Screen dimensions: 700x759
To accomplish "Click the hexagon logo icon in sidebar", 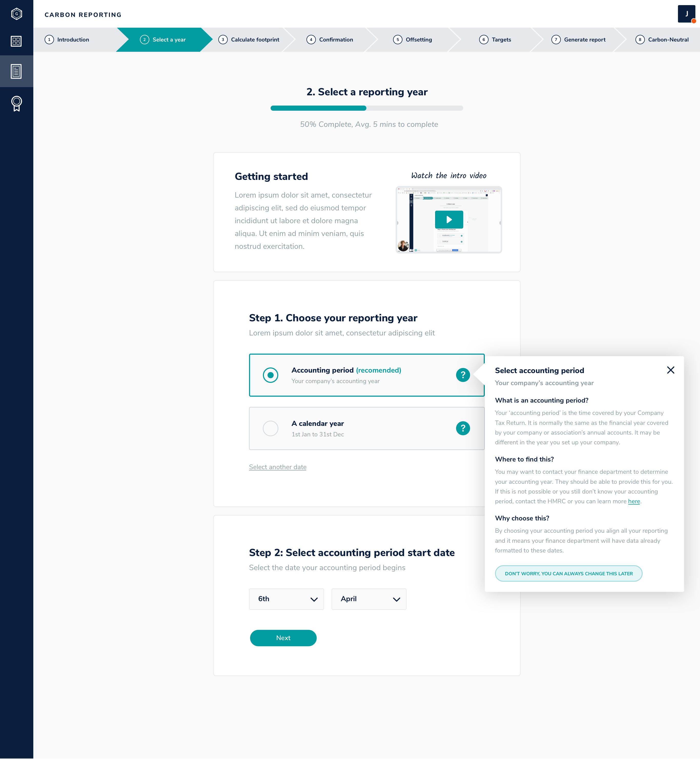I will [16, 14].
